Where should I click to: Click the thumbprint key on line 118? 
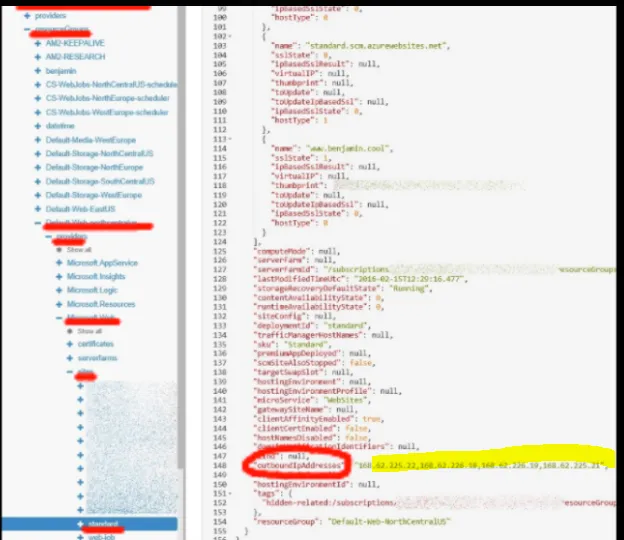click(297, 185)
